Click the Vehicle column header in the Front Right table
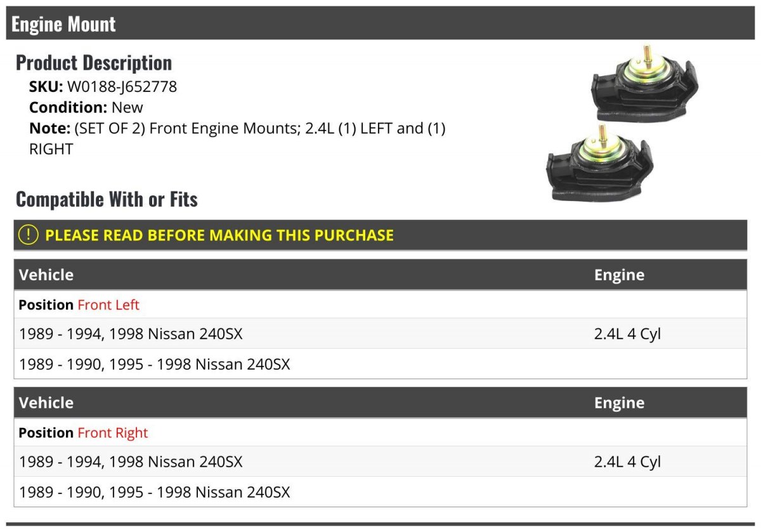Screen dimensions: 761x532 [46, 403]
